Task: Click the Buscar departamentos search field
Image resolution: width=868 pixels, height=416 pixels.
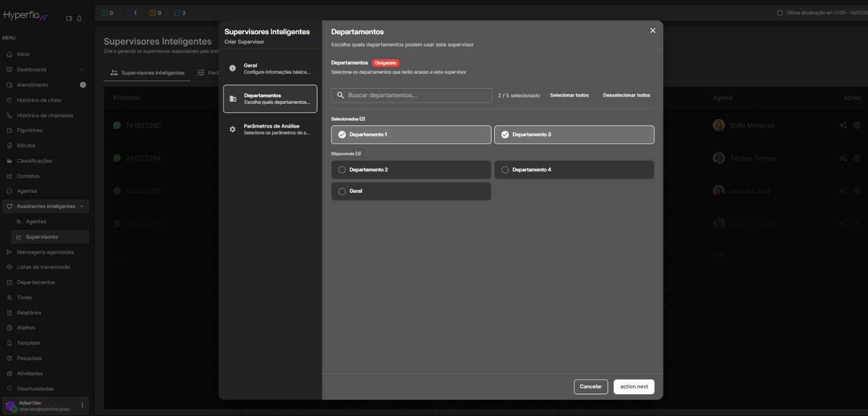Action: [417, 96]
